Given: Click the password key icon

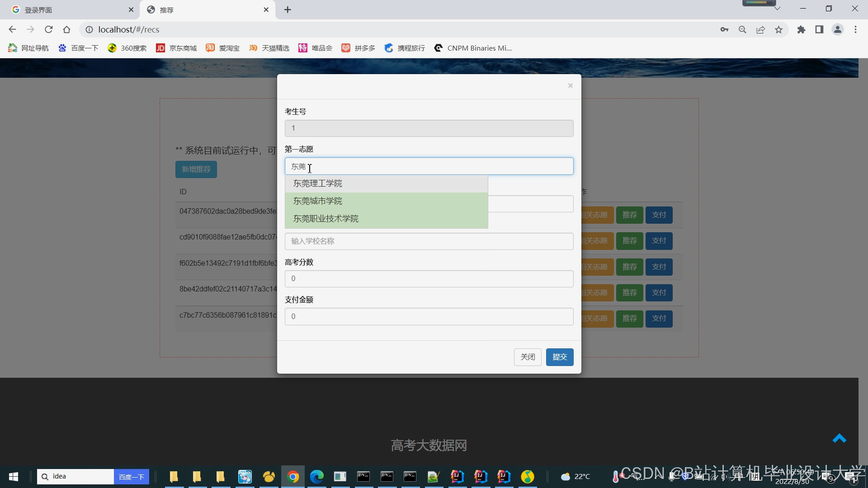Looking at the screenshot, I should point(724,30).
